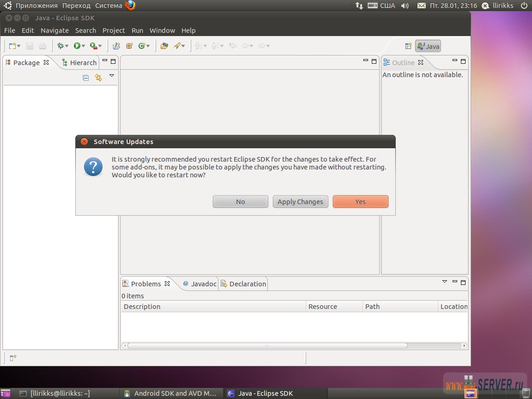The height and width of the screenshot is (399, 532).
Task: Click Yes to restart Eclipse
Action: coord(360,201)
